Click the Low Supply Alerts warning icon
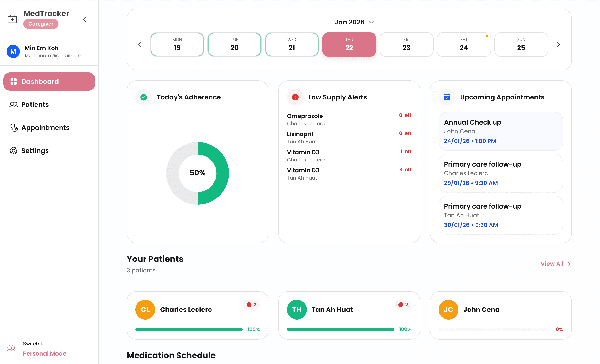 (x=295, y=97)
